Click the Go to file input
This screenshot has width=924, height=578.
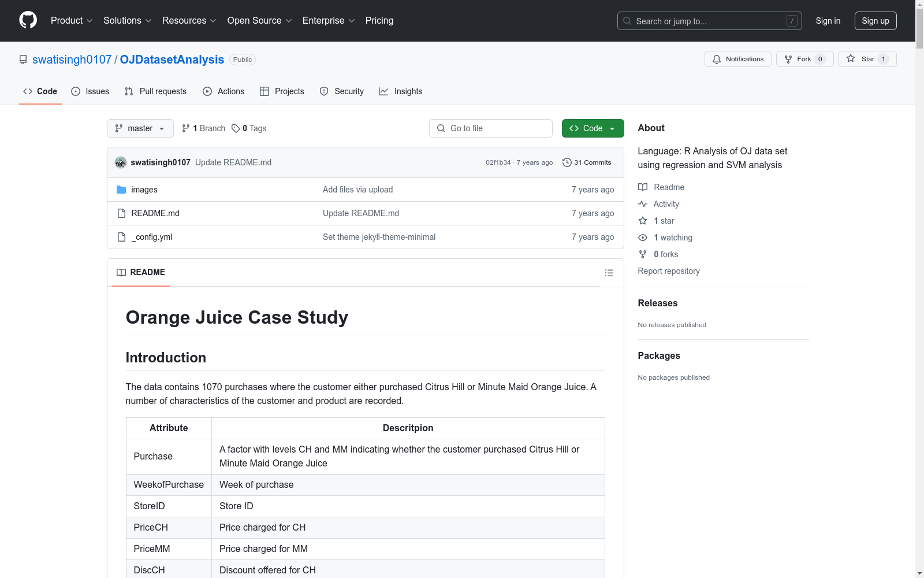[x=491, y=128]
